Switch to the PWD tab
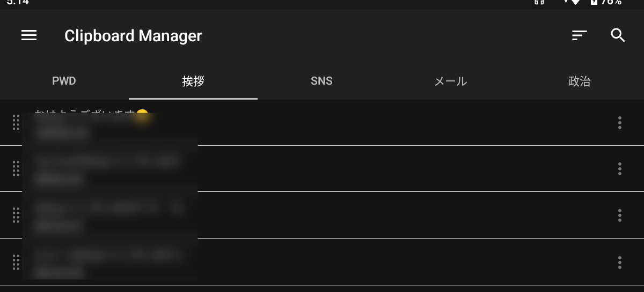The width and height of the screenshot is (644, 292). [x=64, y=81]
